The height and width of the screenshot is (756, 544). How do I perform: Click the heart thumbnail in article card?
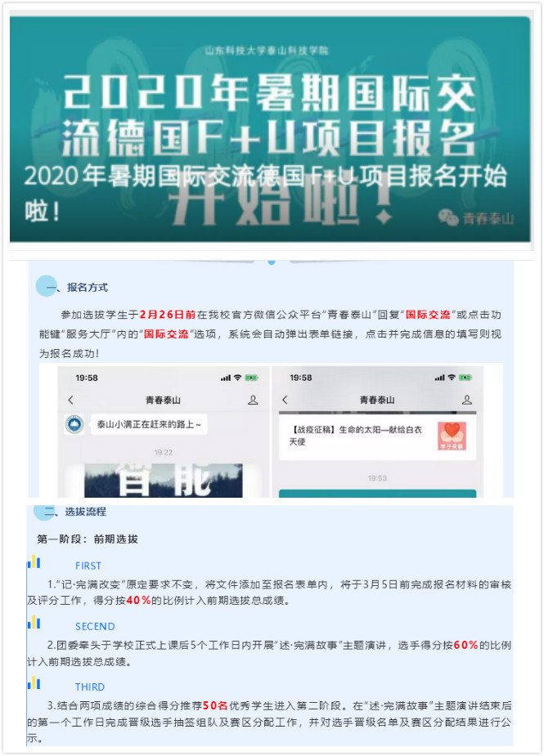[x=452, y=436]
